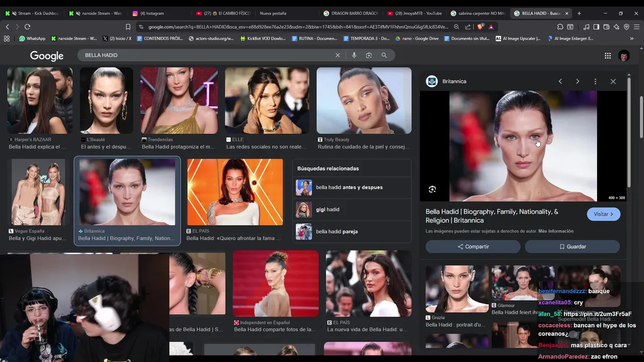Toggle the browser sidebar panel icon
Image resolution: width=644 pixels, height=362 pixels.
(596, 27)
